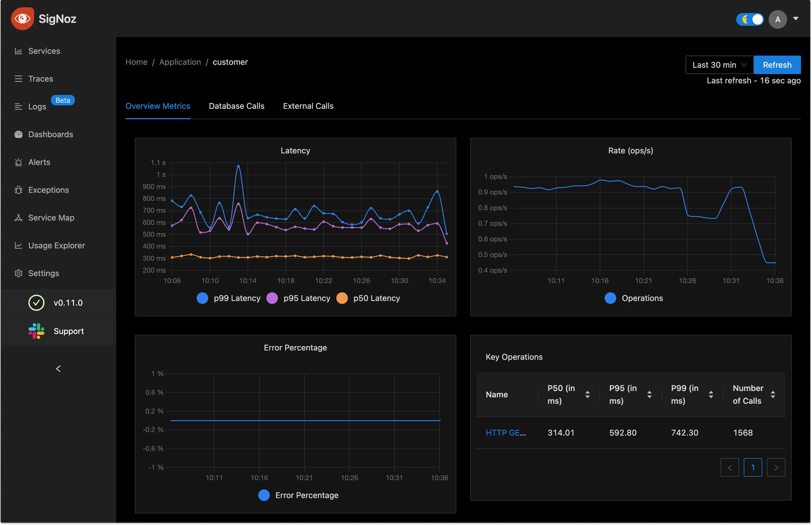Collapse the left navigation sidebar

click(x=58, y=368)
